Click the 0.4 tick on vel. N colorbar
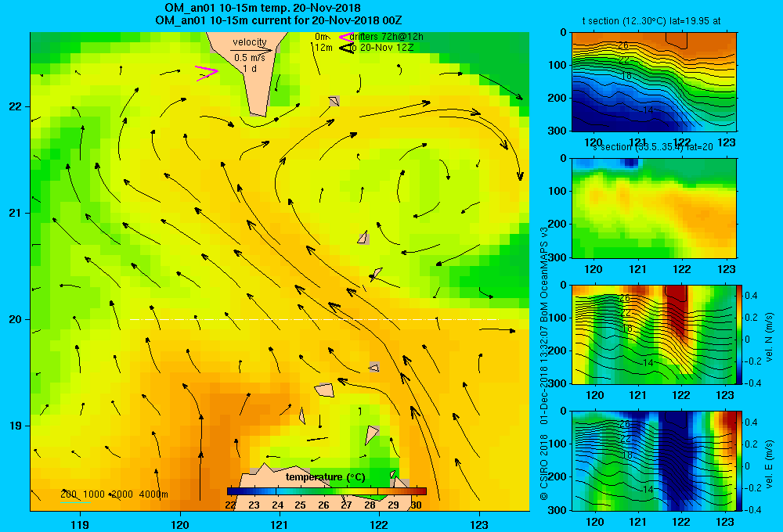This screenshot has height=532, width=783. (x=752, y=296)
